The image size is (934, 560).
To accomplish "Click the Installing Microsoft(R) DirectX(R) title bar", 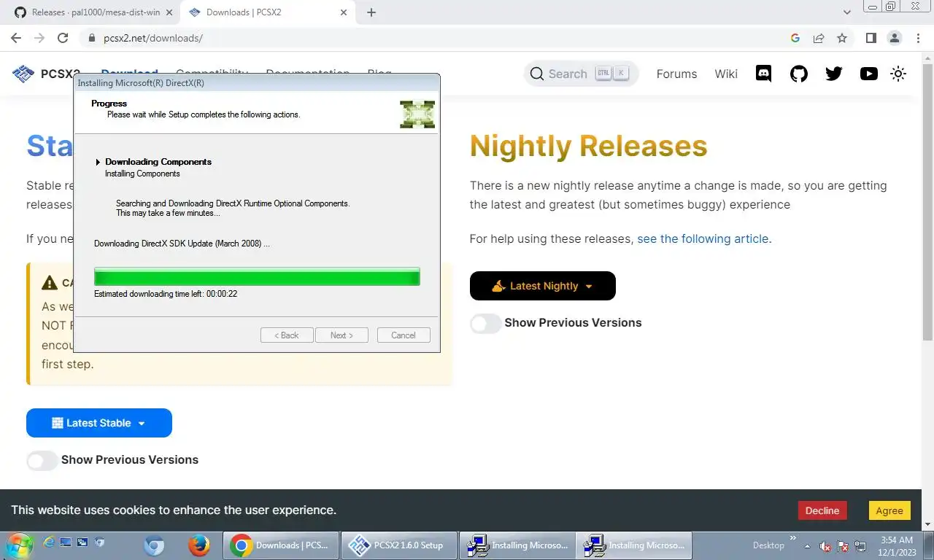I will tap(257, 83).
